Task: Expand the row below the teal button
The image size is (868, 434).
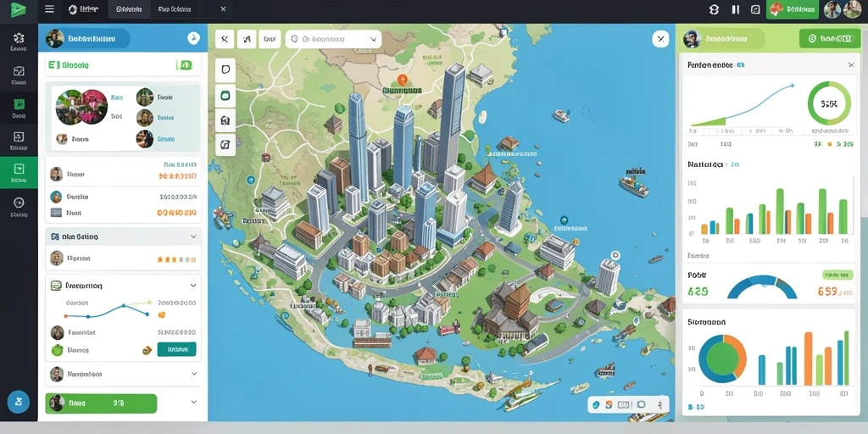Action: click(x=194, y=374)
